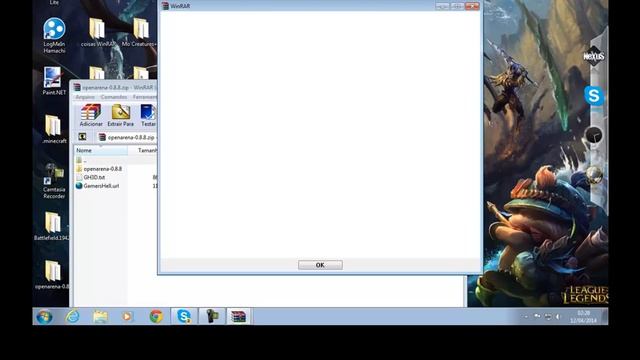
Task: Open the Mo Creatures desktop folder
Action: (x=140, y=33)
